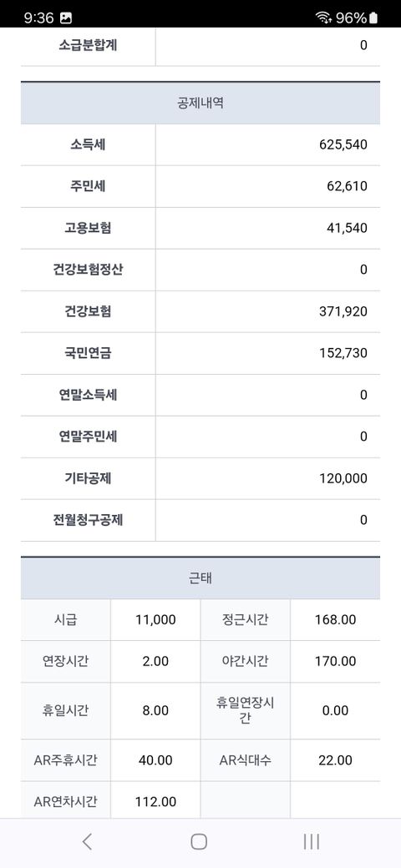Tap the AR식대수 value 22.00
Screen dimensions: 401x868
[335, 760]
